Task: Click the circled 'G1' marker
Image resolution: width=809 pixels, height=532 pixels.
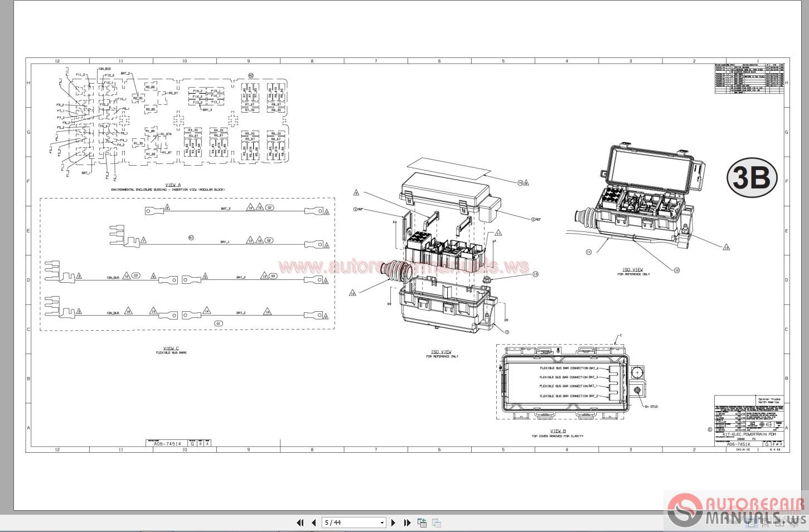Action: [x=219, y=323]
